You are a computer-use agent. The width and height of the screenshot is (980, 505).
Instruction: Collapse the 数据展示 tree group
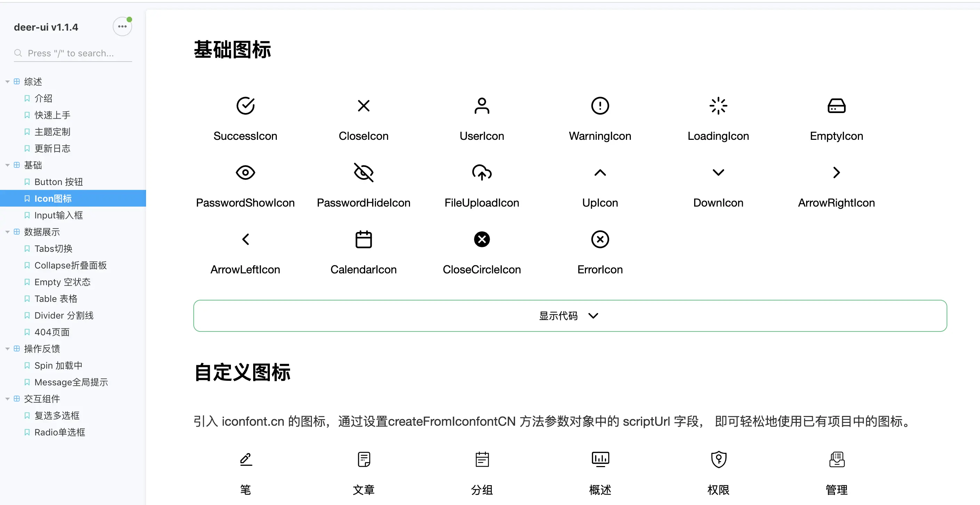pyautogui.click(x=8, y=232)
